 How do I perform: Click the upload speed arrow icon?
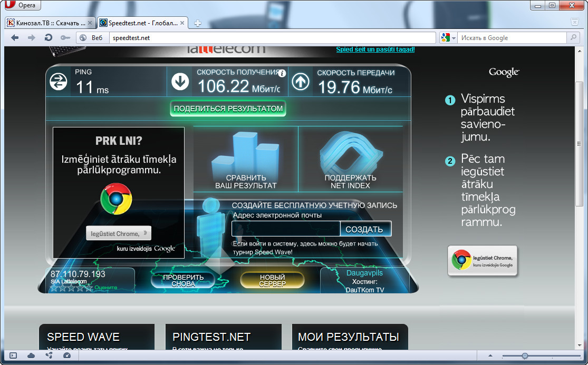pos(301,82)
